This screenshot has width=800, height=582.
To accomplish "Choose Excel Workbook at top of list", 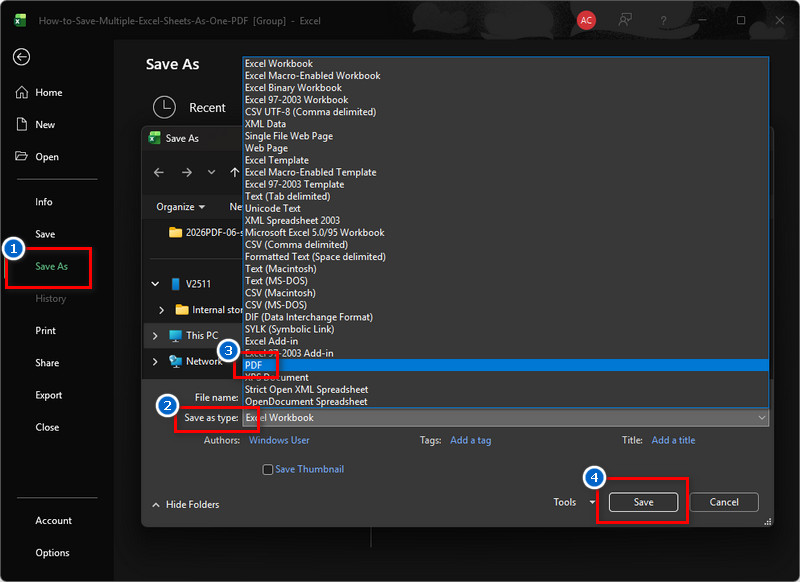I will [x=506, y=63].
